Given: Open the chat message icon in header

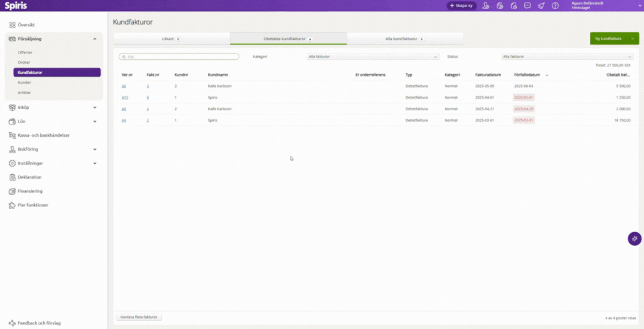Looking at the screenshot, I should tap(527, 6).
